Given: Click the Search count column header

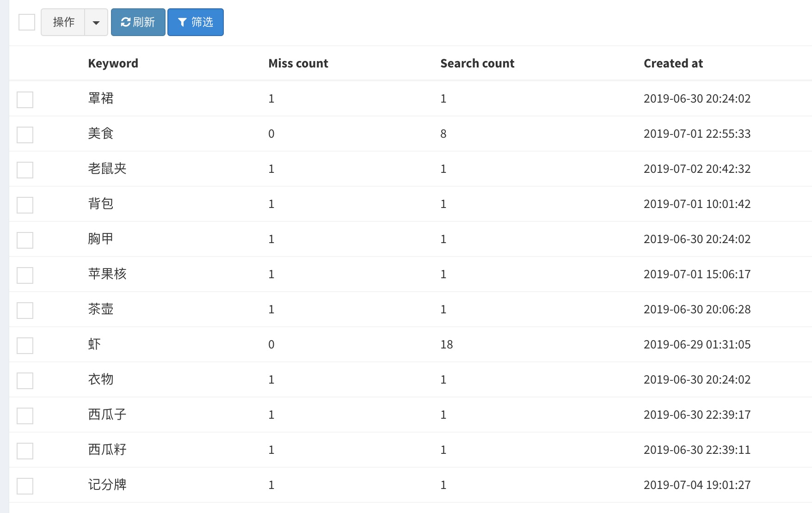Looking at the screenshot, I should 477,63.
